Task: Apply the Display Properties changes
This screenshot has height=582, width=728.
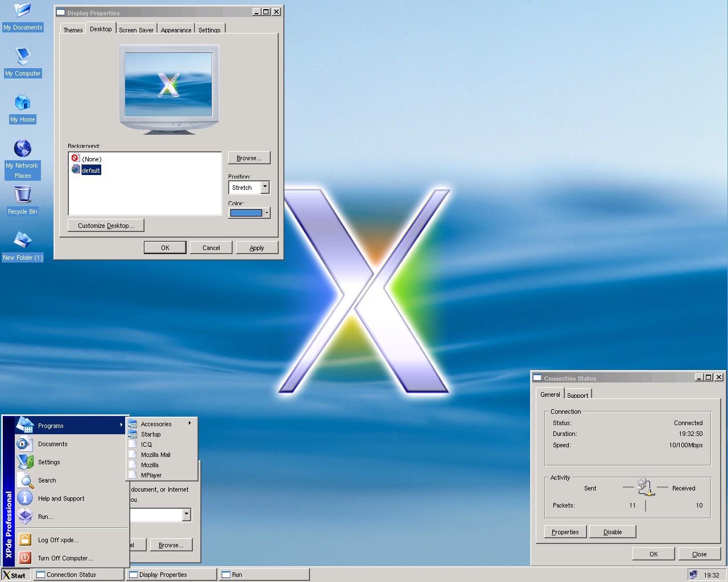Action: 257,248
